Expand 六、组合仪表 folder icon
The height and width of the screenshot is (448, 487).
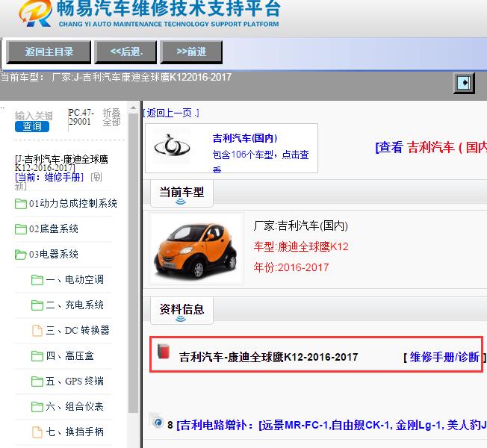coord(37,407)
